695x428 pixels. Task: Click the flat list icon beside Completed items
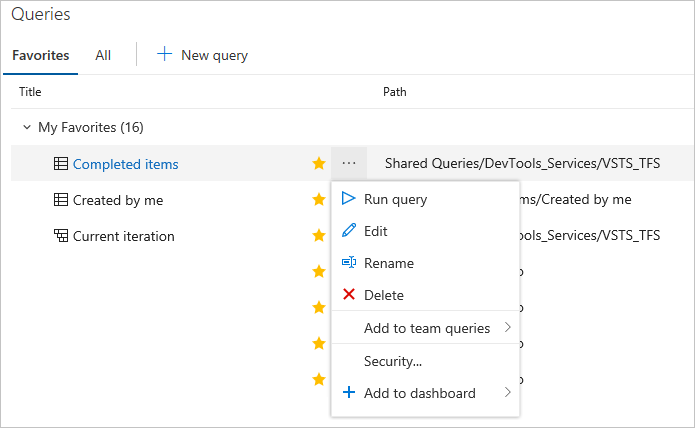(x=60, y=164)
